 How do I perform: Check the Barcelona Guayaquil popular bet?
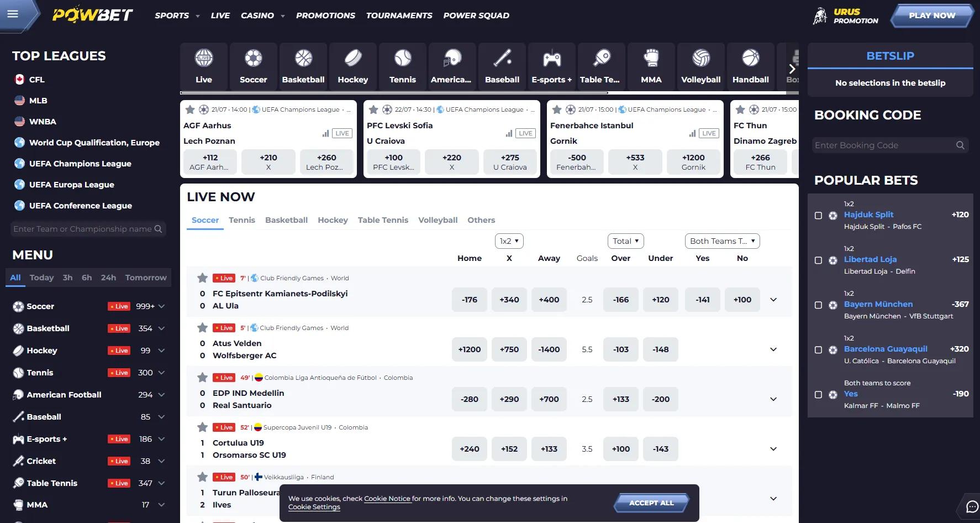pyautogui.click(x=819, y=350)
